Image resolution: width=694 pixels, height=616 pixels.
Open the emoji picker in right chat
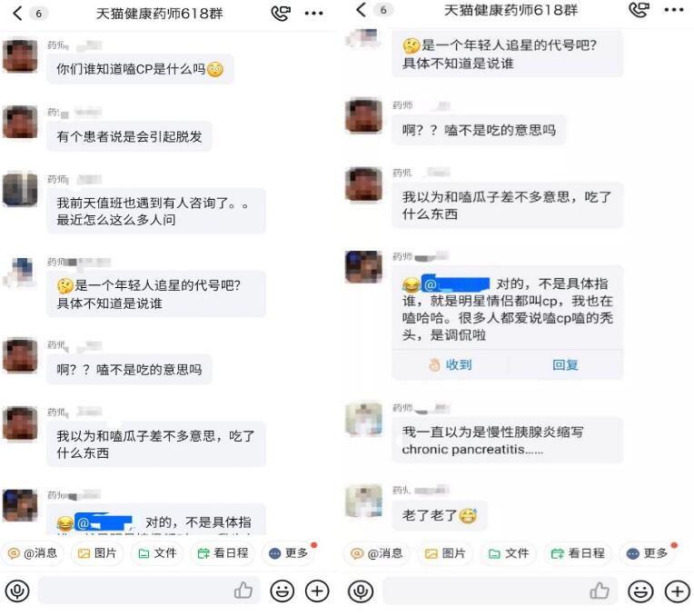[x=641, y=591]
